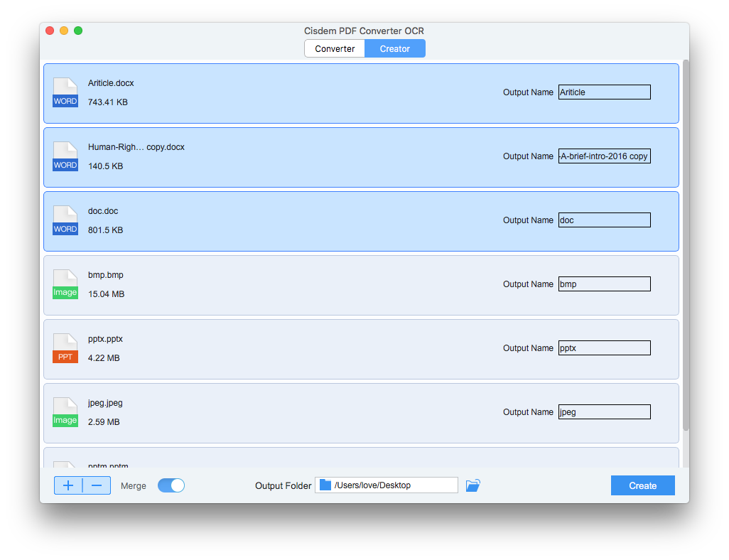
Task: Click the 15.04 MB file size
Action: click(106, 294)
